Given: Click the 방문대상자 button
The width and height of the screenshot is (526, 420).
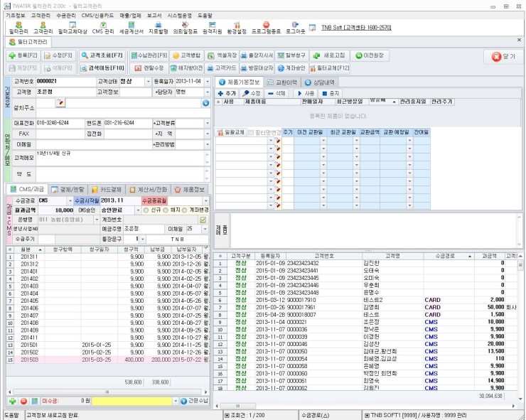Looking at the screenshot, I should [x=257, y=68].
